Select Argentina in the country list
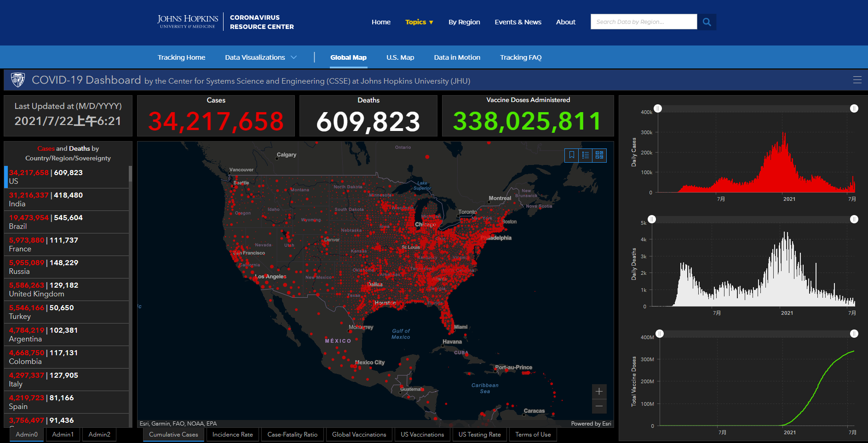The height and width of the screenshot is (443, 868). (x=66, y=335)
